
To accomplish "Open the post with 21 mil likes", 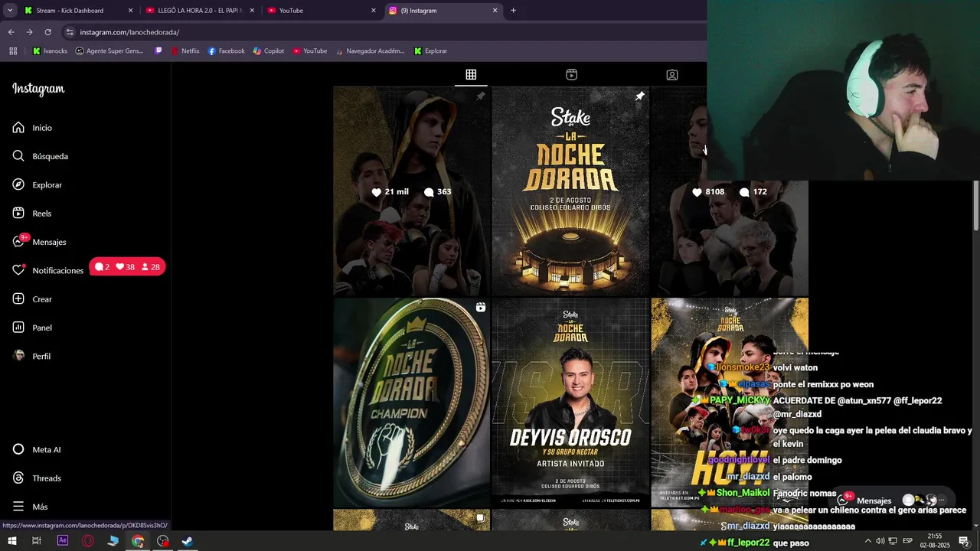I will pyautogui.click(x=411, y=191).
